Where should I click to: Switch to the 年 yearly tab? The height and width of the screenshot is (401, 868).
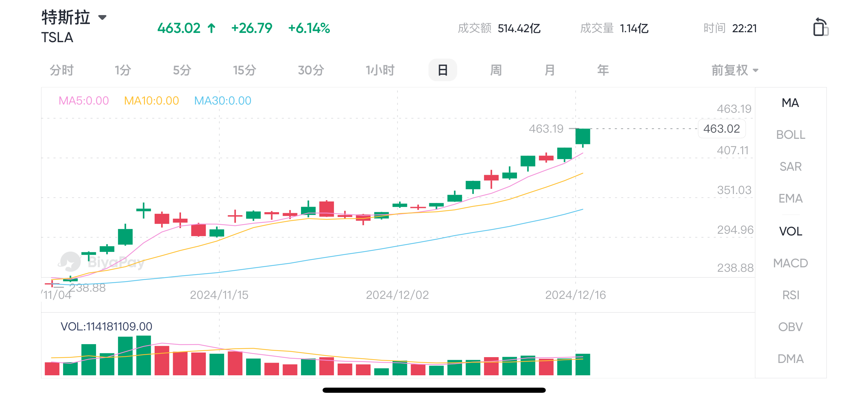coord(603,70)
